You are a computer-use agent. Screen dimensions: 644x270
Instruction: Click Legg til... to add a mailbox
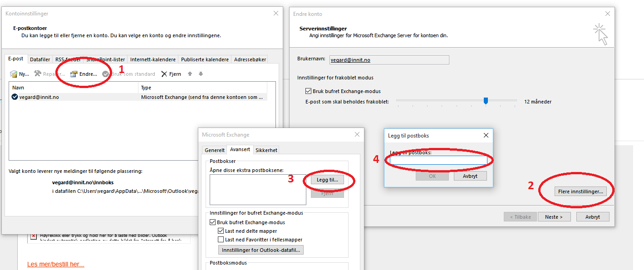(x=327, y=180)
